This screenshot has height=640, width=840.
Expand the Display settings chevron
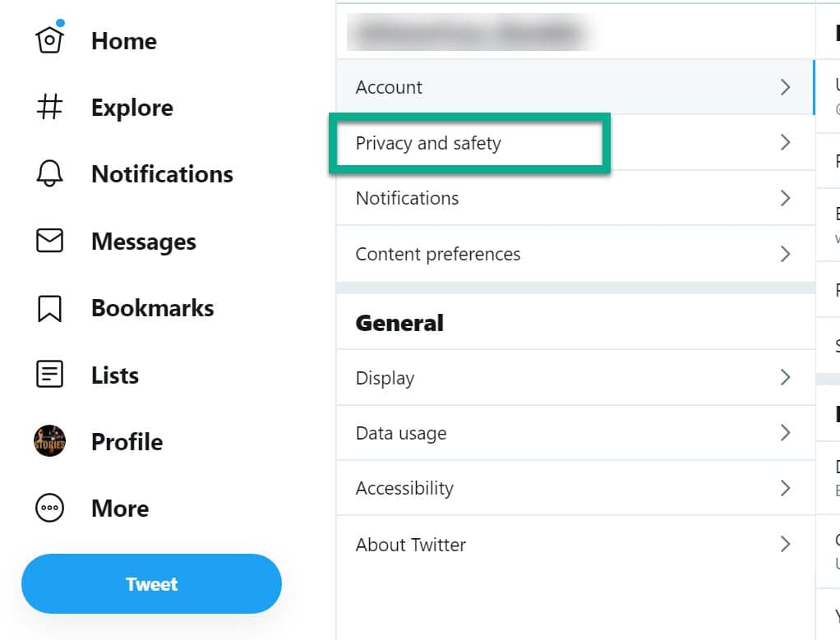(785, 378)
